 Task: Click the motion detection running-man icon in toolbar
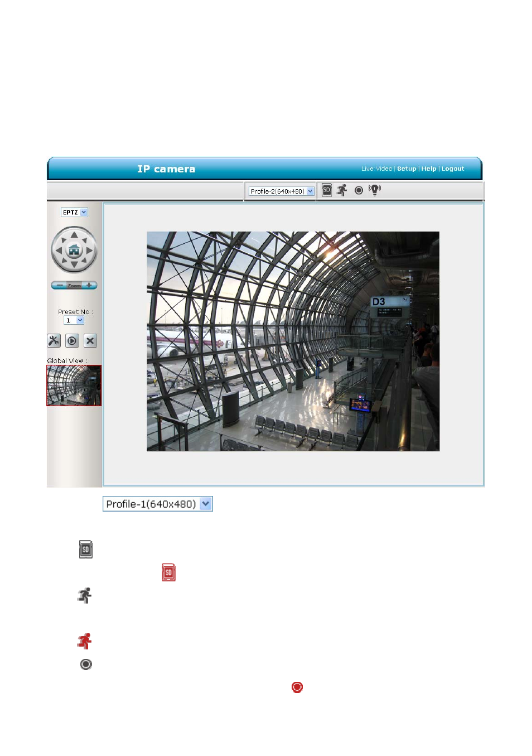click(342, 190)
